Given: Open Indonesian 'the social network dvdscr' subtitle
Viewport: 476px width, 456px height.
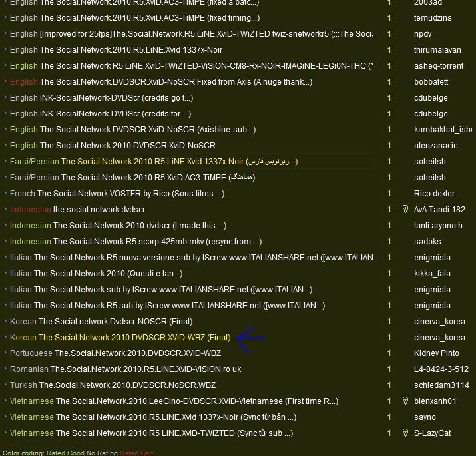Looking at the screenshot, I should pyautogui.click(x=77, y=210).
